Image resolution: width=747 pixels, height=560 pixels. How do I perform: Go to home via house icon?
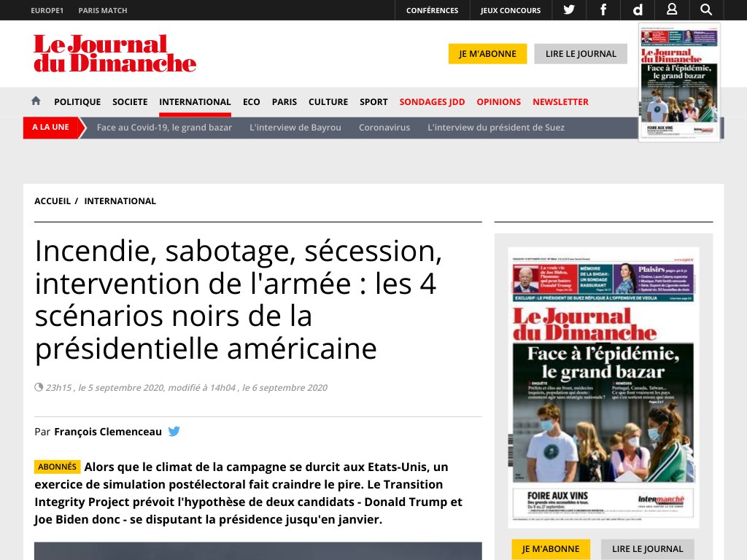pyautogui.click(x=36, y=101)
